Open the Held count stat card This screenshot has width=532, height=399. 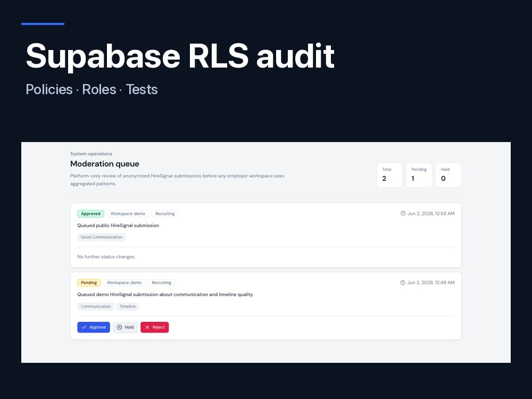pos(448,174)
